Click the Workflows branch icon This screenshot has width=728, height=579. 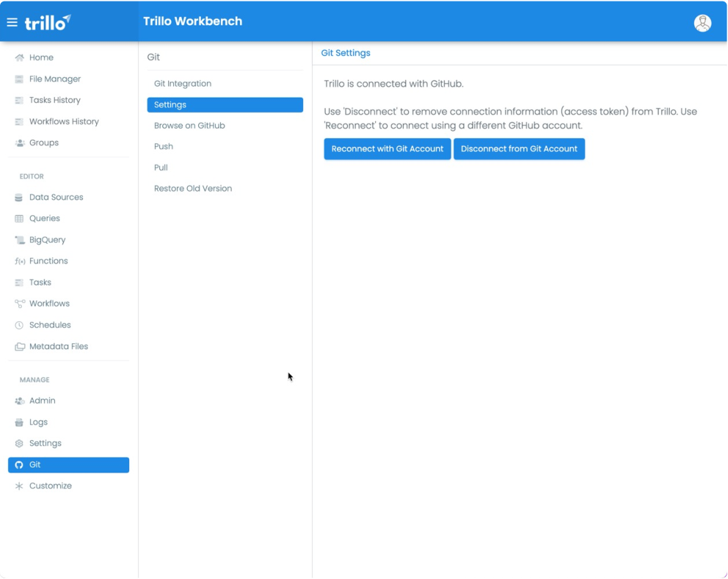click(x=20, y=304)
